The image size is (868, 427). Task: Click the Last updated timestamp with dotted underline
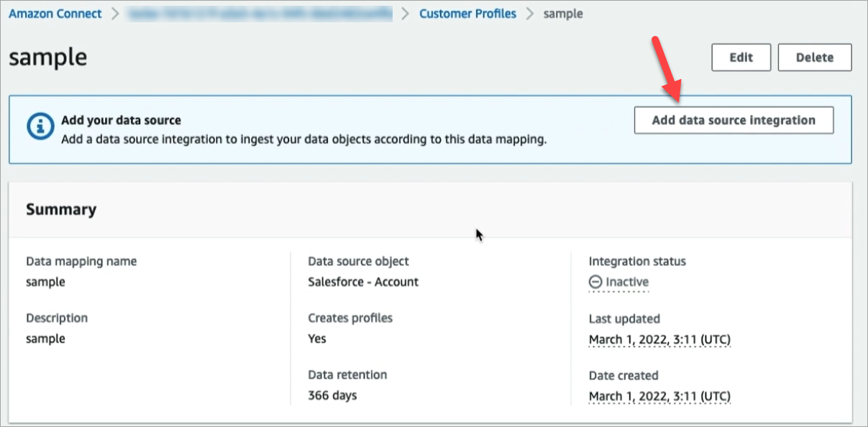click(x=659, y=339)
